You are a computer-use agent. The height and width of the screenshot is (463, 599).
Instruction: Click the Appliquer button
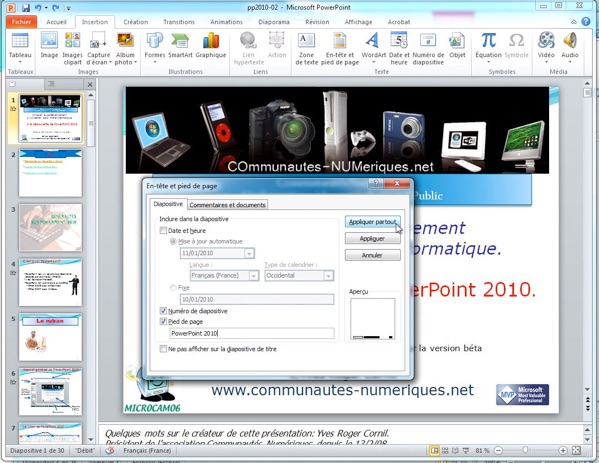372,238
